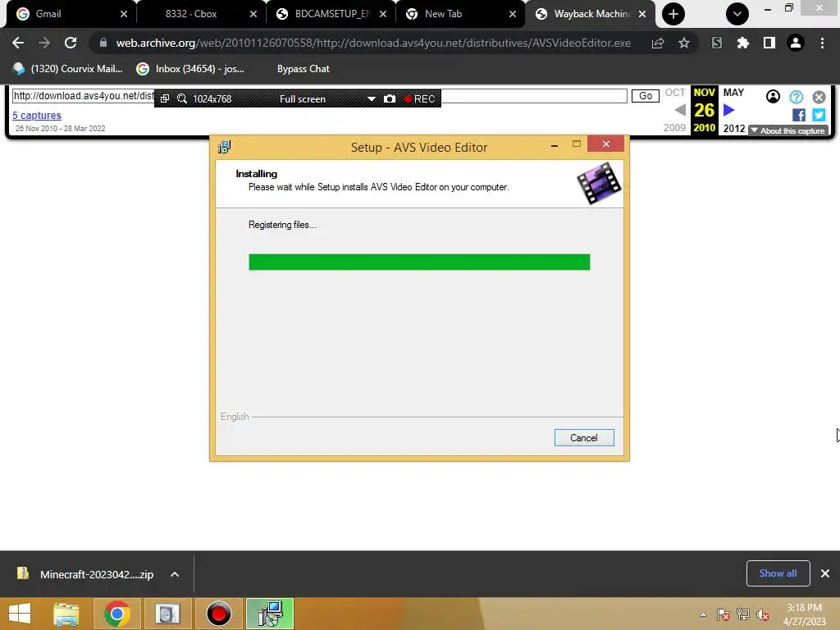Click the Wayback Machine URL field

319,96
